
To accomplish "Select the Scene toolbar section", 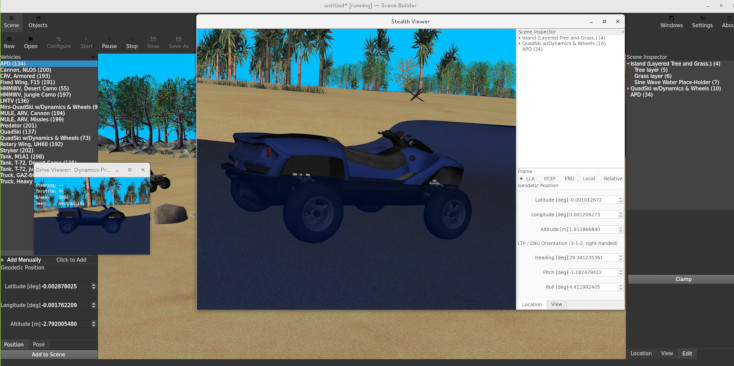I will pyautogui.click(x=11, y=22).
